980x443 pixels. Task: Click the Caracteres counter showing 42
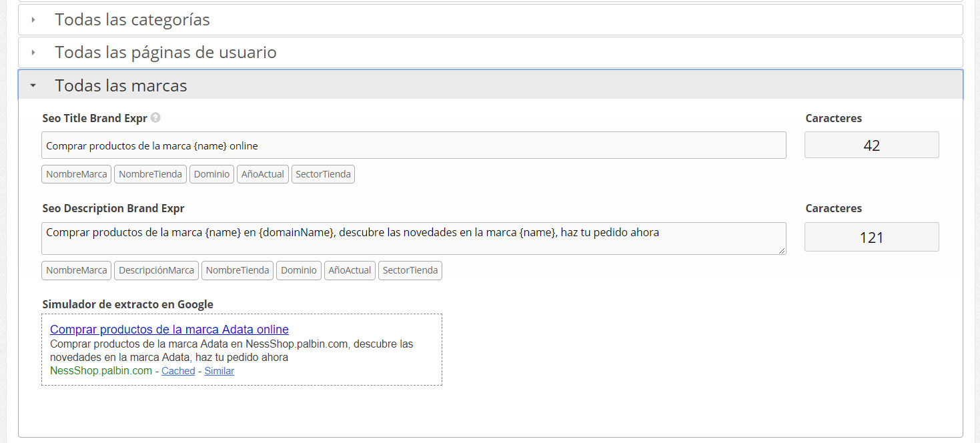pyautogui.click(x=871, y=144)
